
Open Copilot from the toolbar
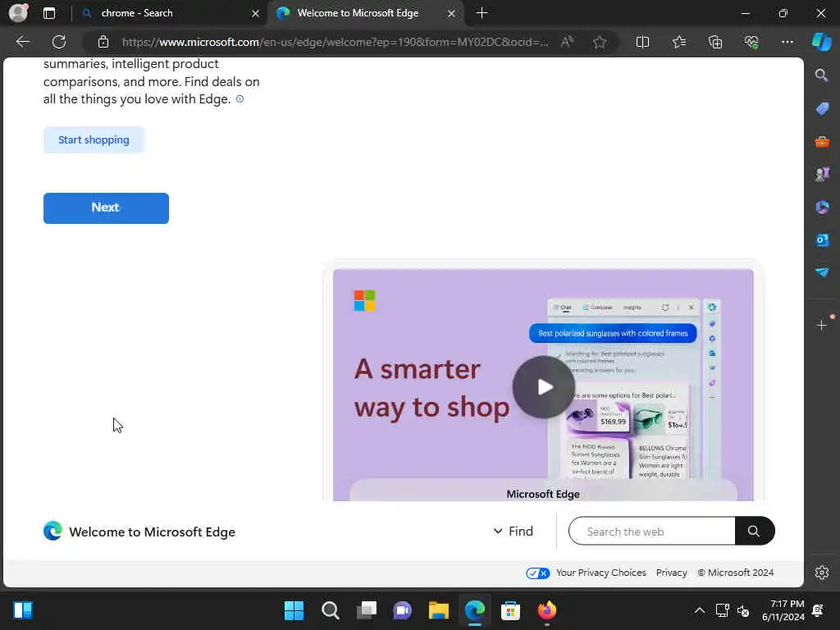coord(821,42)
